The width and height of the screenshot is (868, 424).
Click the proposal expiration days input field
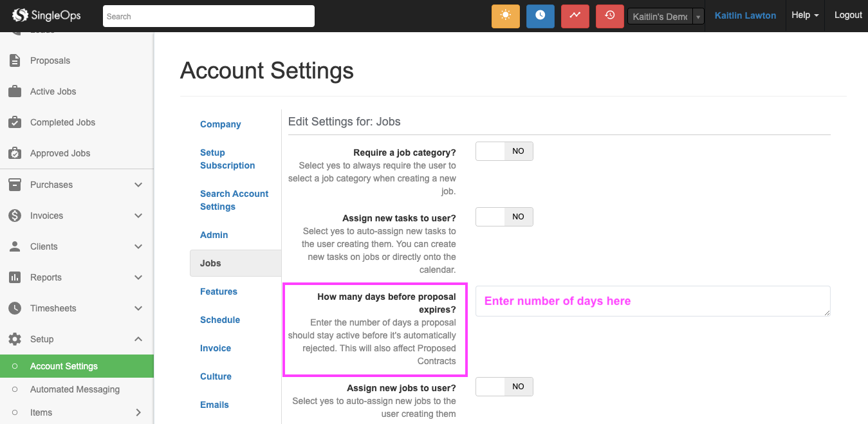coord(652,301)
